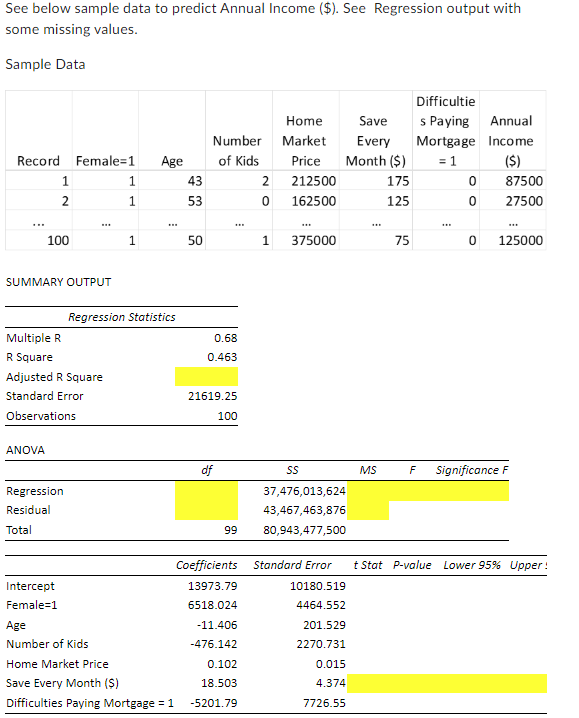The width and height of the screenshot is (579, 718).
Task: Click the Observations value 100
Action: point(227,416)
